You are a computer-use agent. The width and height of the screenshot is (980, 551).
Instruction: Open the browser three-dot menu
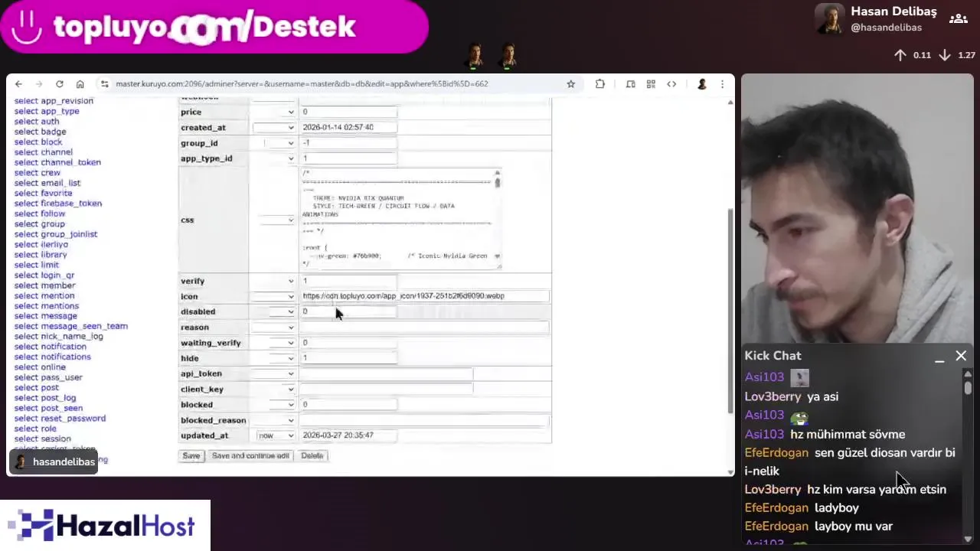pyautogui.click(x=722, y=84)
